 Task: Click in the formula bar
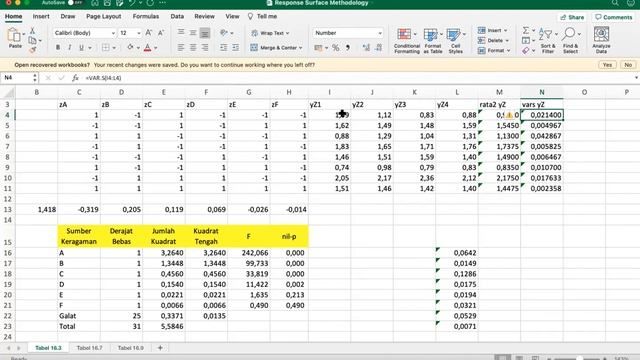point(359,78)
